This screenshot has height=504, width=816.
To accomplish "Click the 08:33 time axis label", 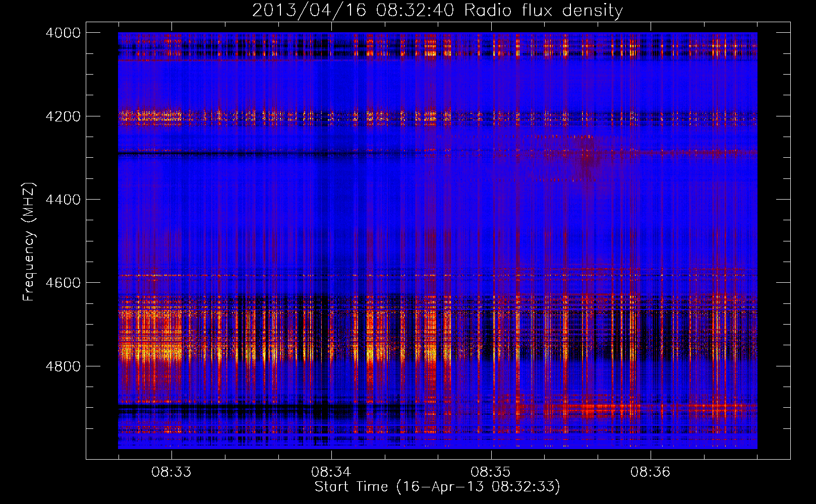I will [171, 472].
